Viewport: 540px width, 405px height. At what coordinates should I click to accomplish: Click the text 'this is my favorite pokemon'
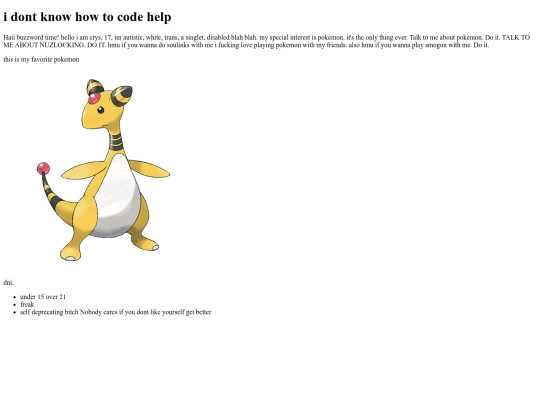(41, 60)
